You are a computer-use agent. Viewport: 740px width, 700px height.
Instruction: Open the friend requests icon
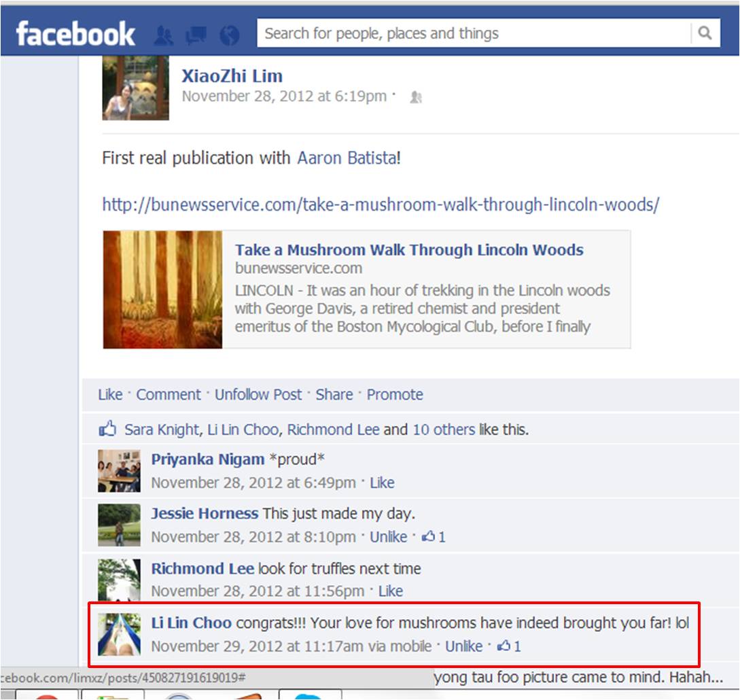(164, 35)
